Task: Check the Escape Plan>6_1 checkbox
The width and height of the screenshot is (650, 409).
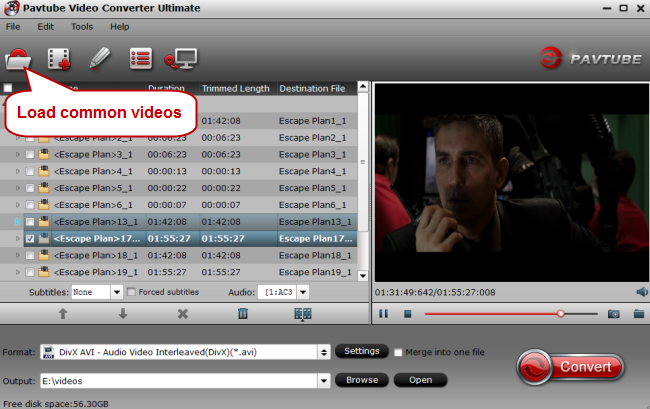Action: 30,205
